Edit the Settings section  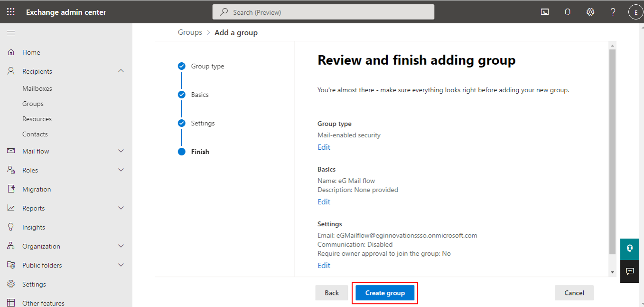324,266
